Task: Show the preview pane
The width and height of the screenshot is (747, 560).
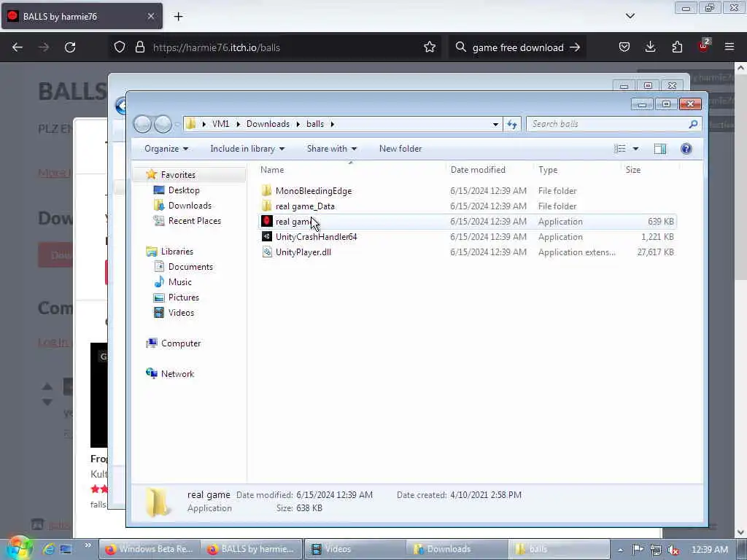Action: click(659, 149)
